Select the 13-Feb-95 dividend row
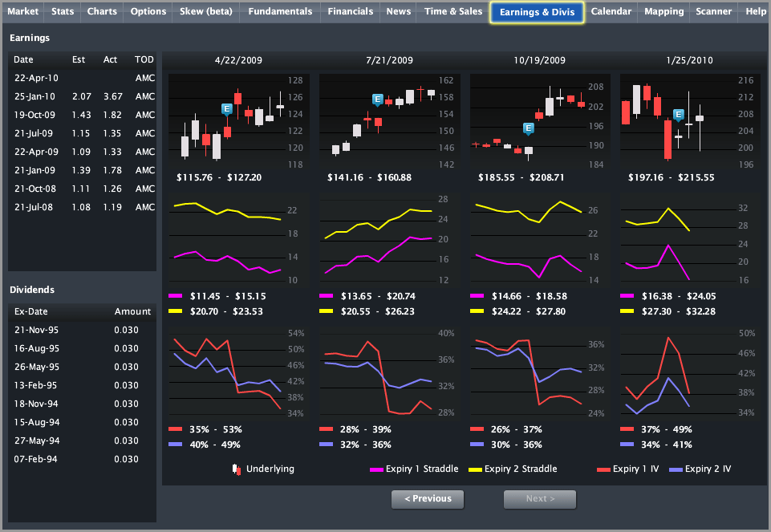This screenshot has width=771, height=532. click(x=82, y=385)
